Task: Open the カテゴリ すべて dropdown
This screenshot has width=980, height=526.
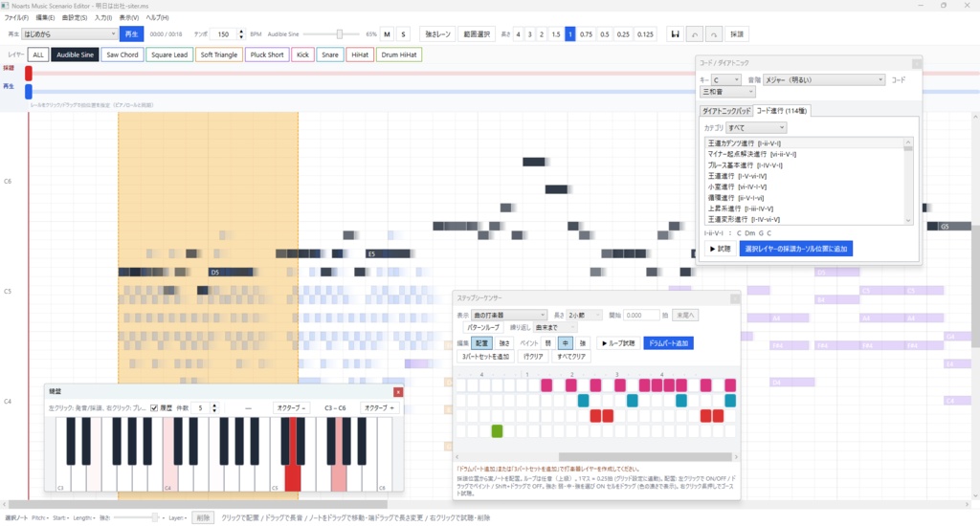Action: tap(756, 127)
